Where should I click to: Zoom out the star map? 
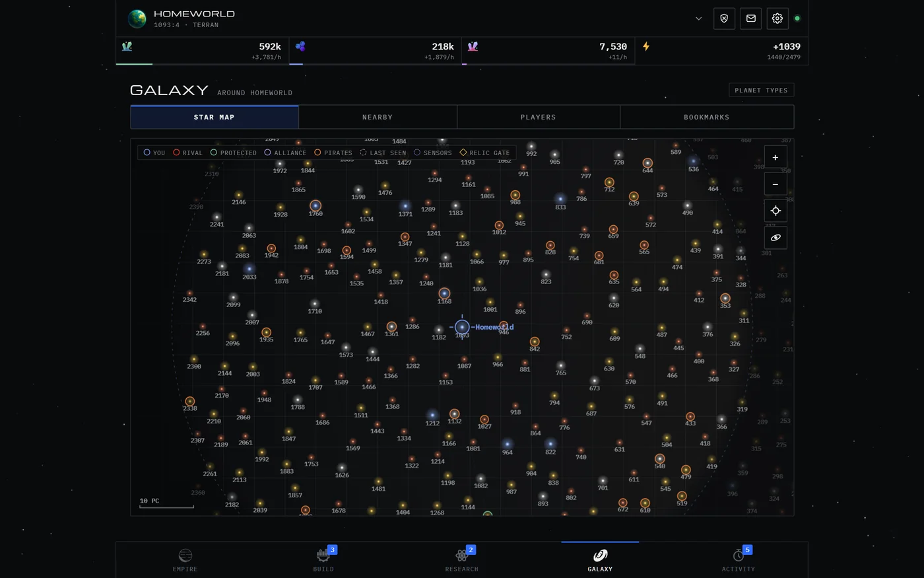[775, 184]
